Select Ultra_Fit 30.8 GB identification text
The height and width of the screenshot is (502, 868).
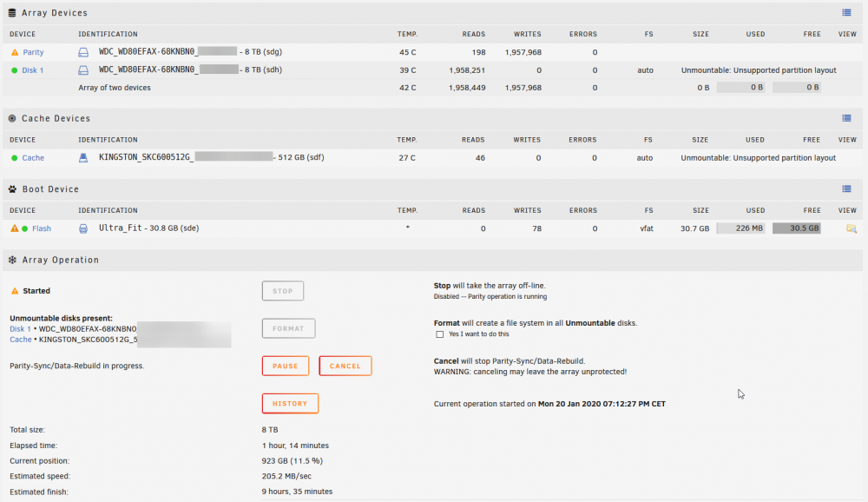(149, 228)
